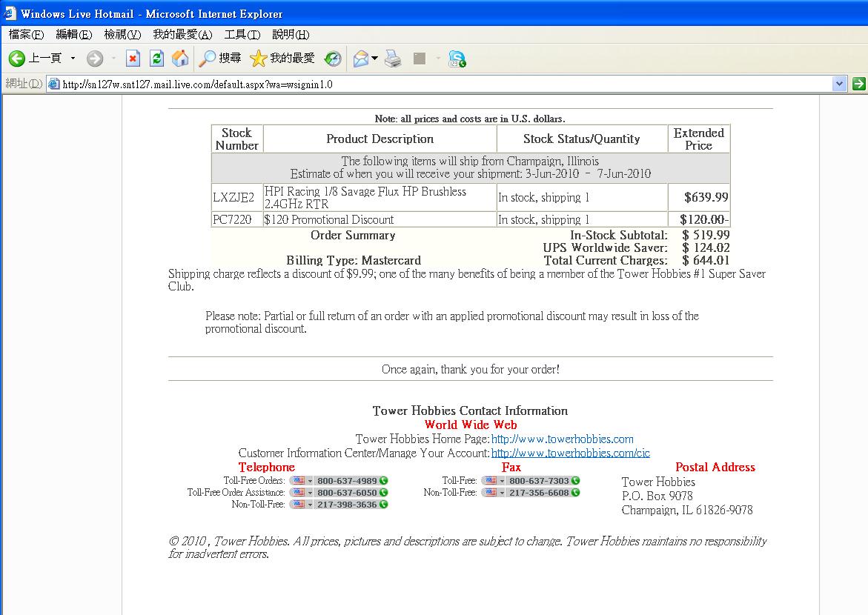Click inside the address bar URL field
The image size is (868, 615).
[445, 84]
